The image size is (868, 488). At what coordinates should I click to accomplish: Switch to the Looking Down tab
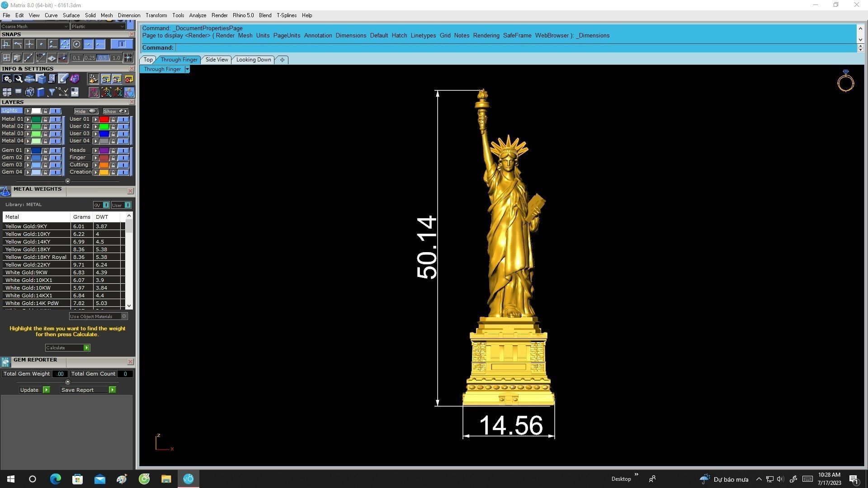[x=254, y=60]
